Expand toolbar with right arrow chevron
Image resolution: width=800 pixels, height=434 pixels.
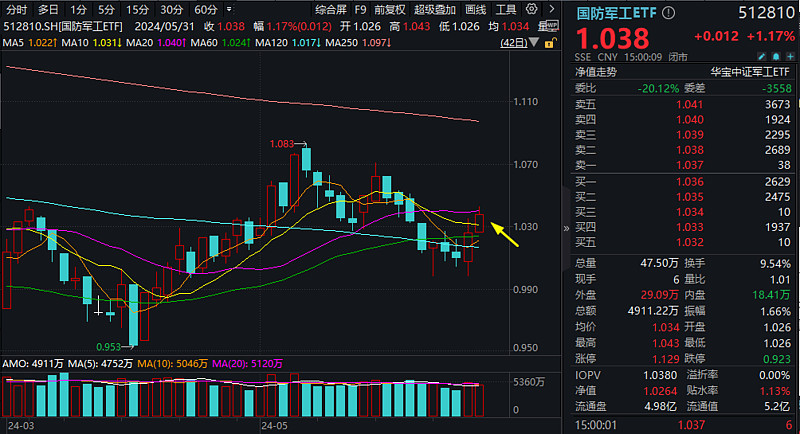click(x=552, y=9)
